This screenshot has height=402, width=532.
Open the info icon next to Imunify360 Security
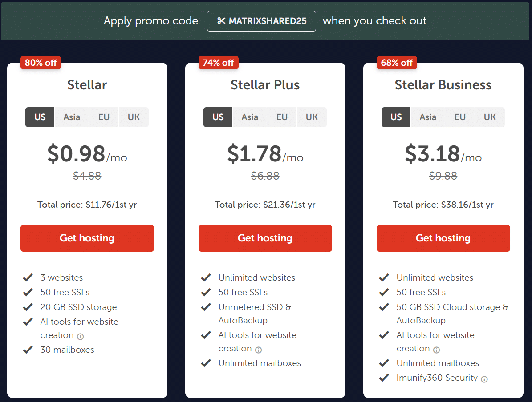pyautogui.click(x=483, y=379)
